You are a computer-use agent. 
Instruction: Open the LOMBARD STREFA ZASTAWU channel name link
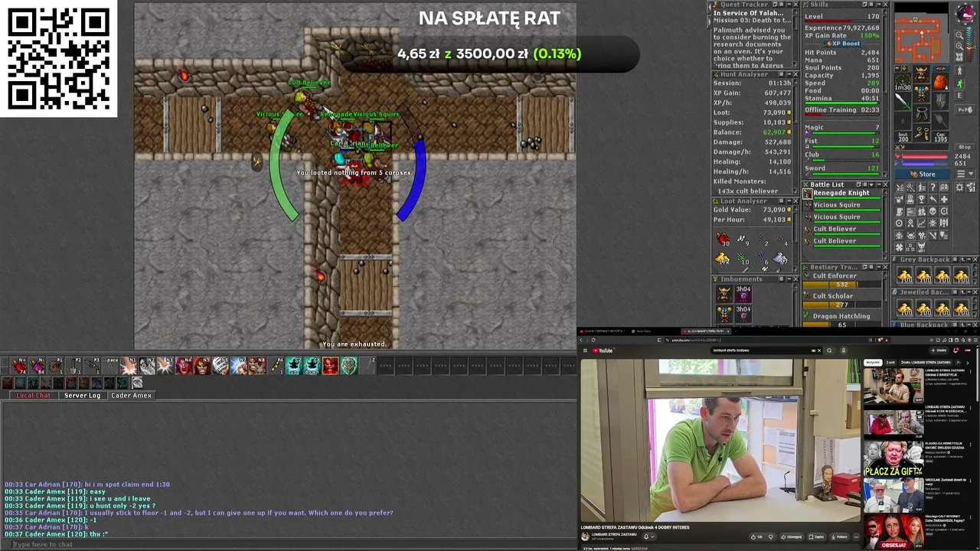point(614,534)
